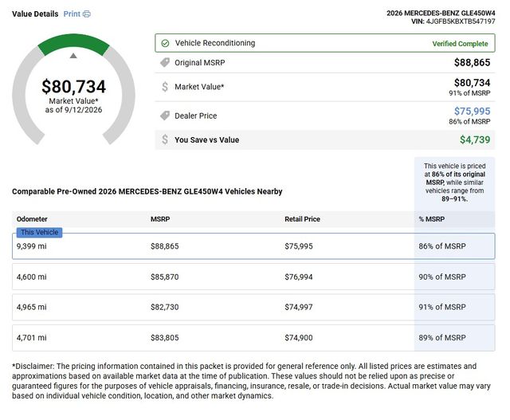Click the $75,995 Dealer Price link
Screen dimensions: 510x420
pyautogui.click(x=472, y=112)
